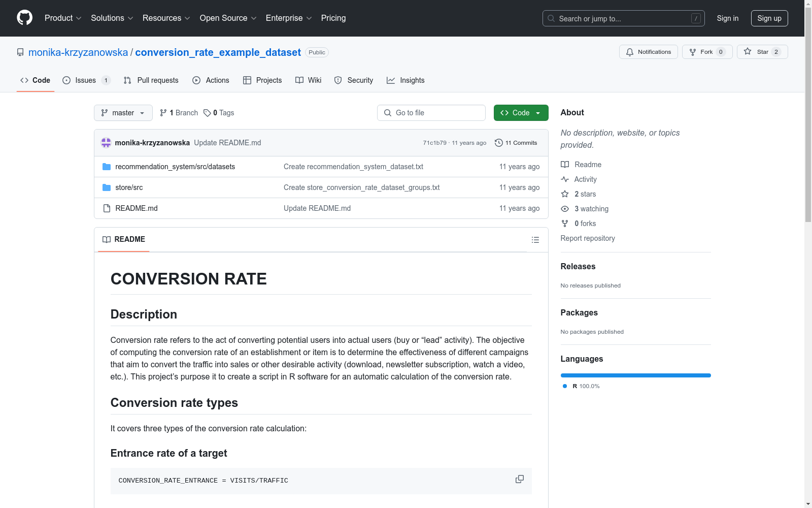Image resolution: width=812 pixels, height=508 pixels.
Task: Click the notifications bell icon
Action: [630, 52]
